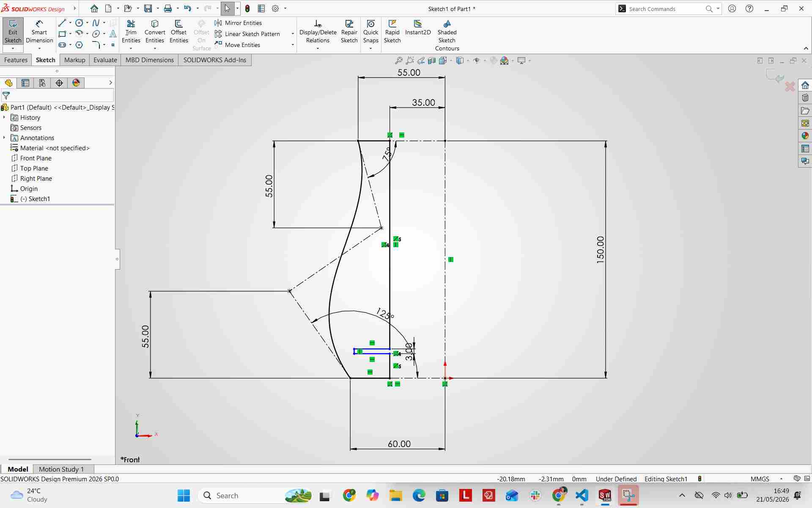812x508 pixels.
Task: Switch to the Markup tab
Action: click(x=75, y=60)
